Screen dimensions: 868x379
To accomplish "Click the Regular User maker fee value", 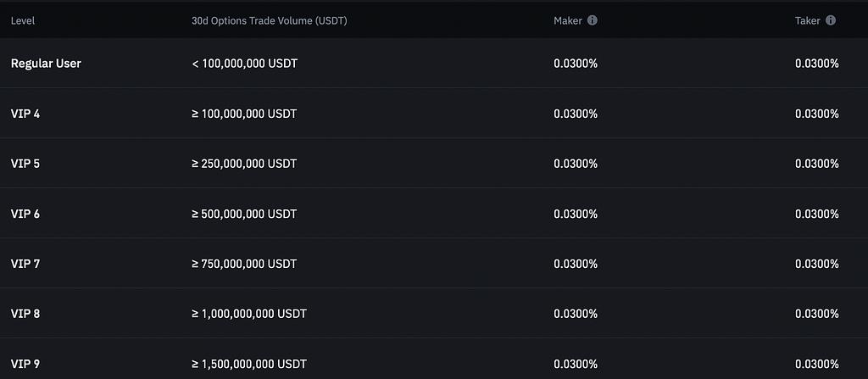I will [576, 64].
